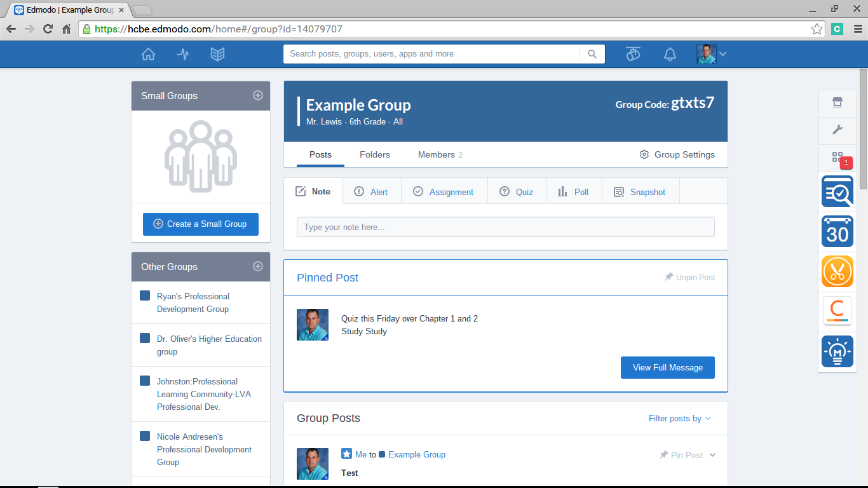Click View Full Message button
This screenshot has height=488, width=868.
668,367
